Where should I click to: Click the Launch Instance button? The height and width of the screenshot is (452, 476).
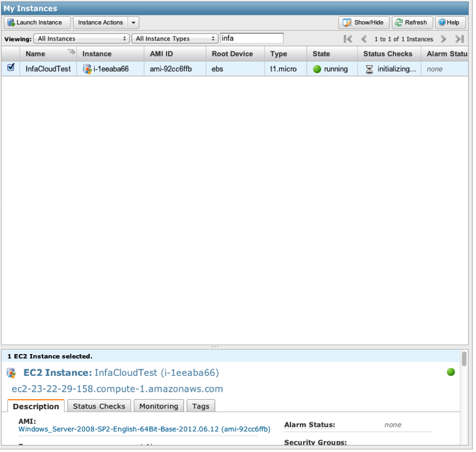(38, 22)
